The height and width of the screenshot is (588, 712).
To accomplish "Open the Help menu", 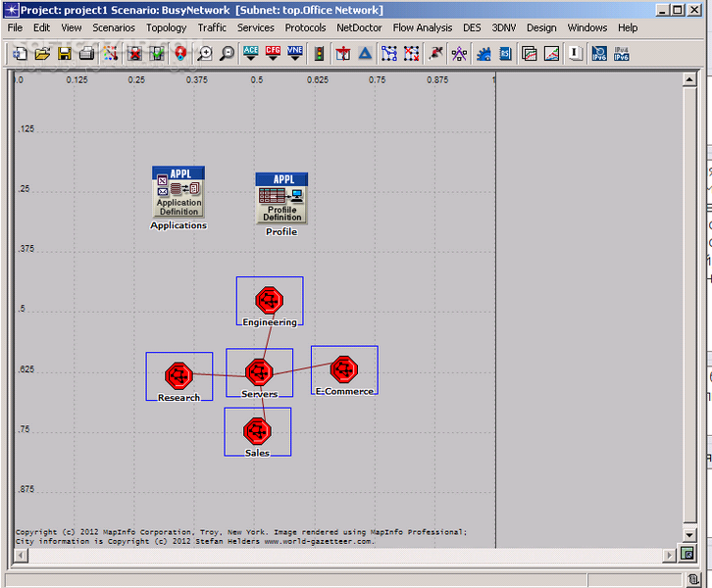I will click(628, 27).
